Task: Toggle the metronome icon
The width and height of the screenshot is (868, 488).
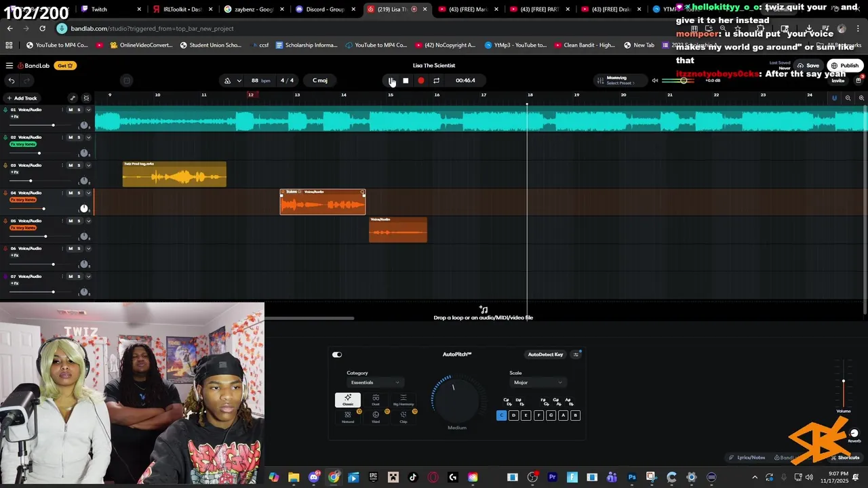Action: (227, 81)
